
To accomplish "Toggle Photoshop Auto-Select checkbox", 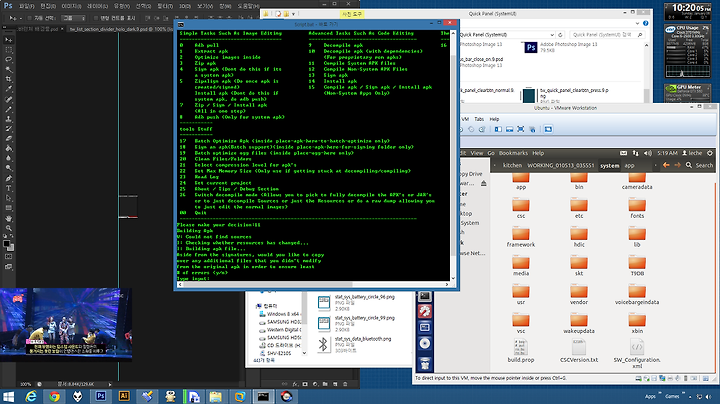I will [x=30, y=18].
